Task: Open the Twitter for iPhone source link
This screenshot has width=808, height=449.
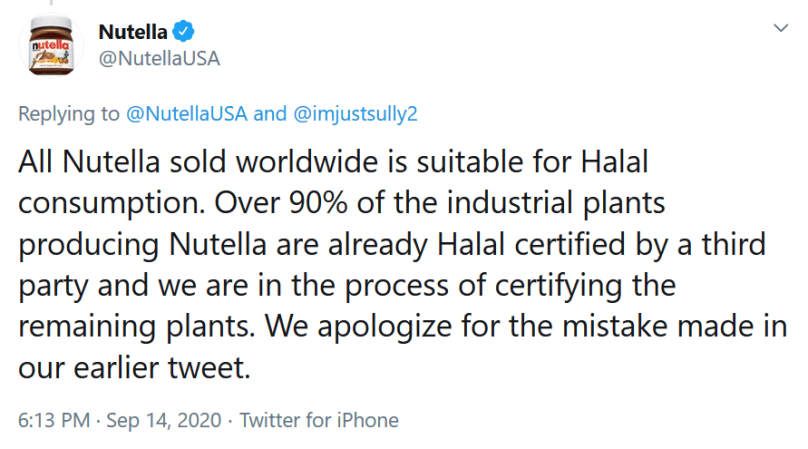Action: tap(319, 420)
